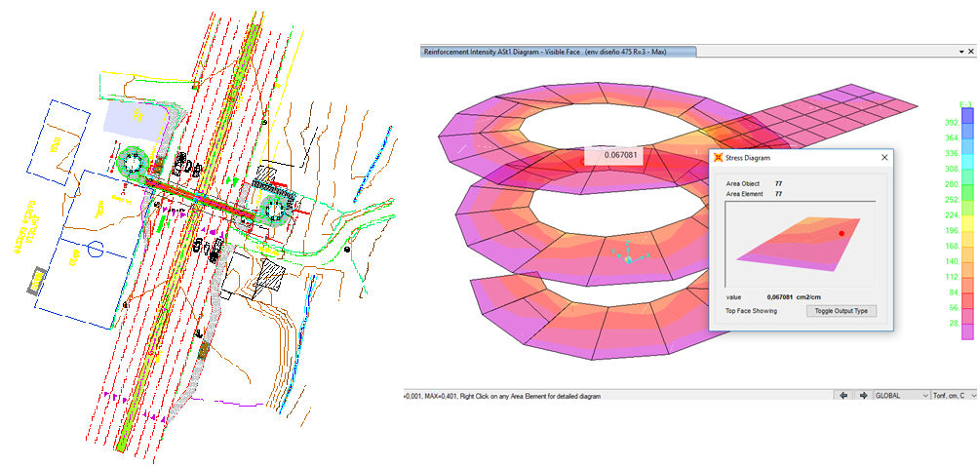The image size is (980, 466).
Task: Close the Stress Diagram dialog
Action: [883, 157]
